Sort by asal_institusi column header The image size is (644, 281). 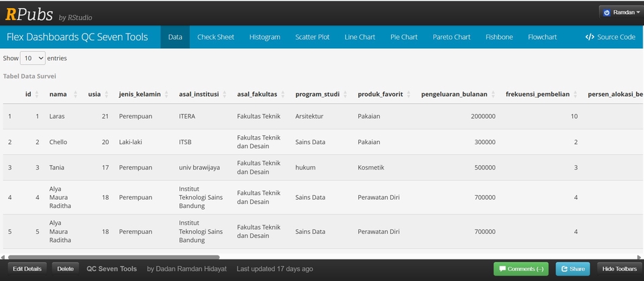203,94
